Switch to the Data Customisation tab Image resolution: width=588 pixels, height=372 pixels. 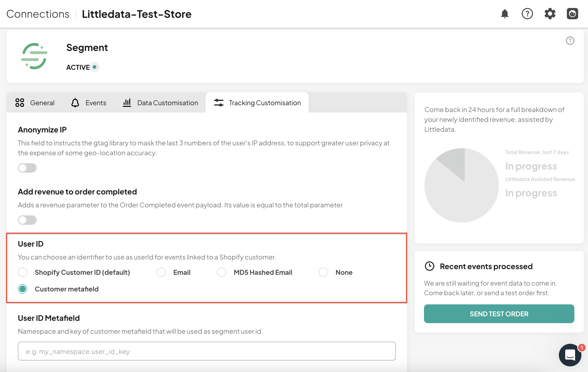pyautogui.click(x=160, y=103)
